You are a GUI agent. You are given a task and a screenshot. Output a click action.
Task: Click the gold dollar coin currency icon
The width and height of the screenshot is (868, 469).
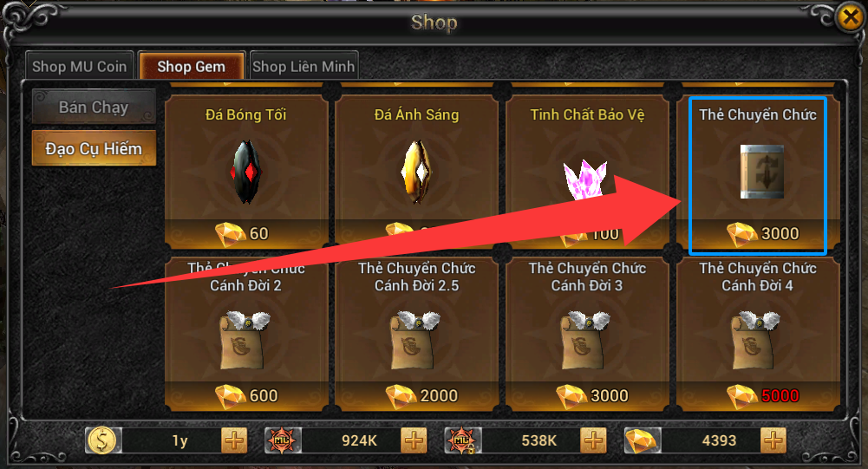(x=103, y=440)
